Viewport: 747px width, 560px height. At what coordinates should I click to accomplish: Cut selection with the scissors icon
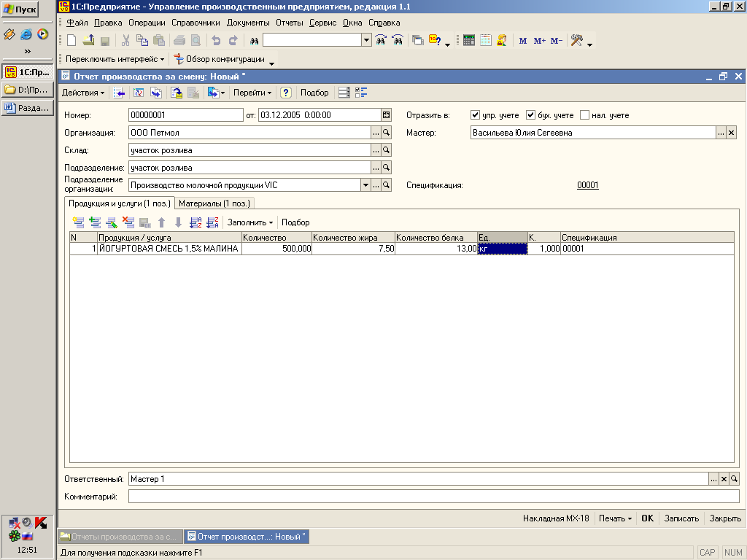pos(125,41)
